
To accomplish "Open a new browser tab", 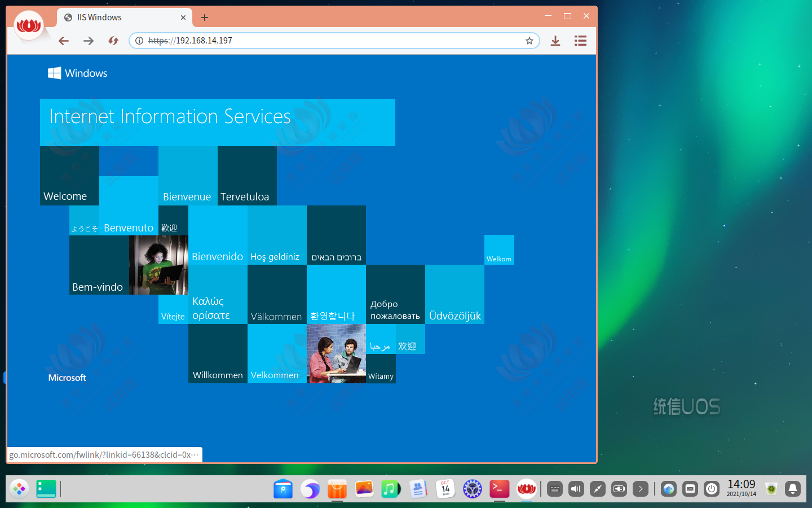I will pos(205,17).
